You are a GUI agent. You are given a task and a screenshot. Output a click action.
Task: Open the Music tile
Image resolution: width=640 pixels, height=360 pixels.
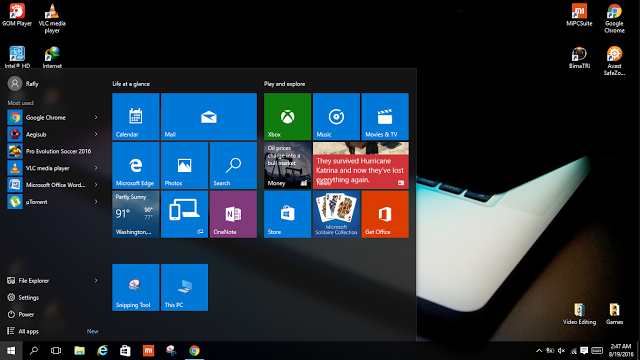[x=336, y=117]
